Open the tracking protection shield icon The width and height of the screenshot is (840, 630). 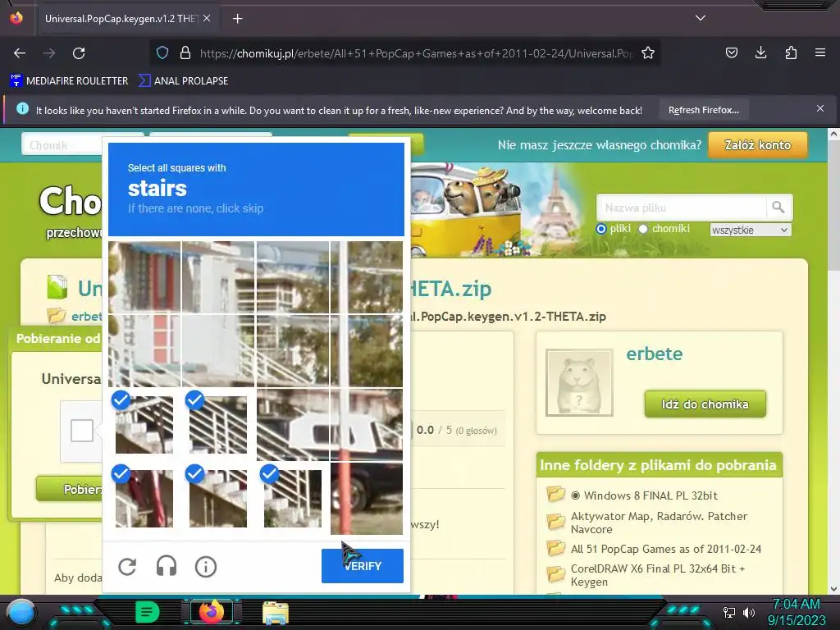pos(162,52)
